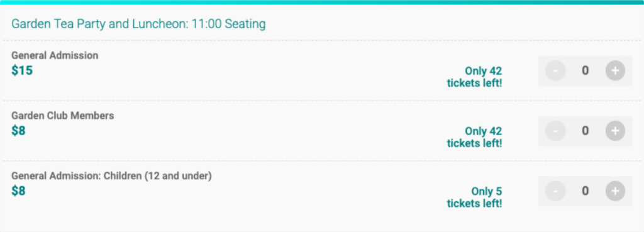Click the $15 price text
644x232 pixels.
[22, 70]
